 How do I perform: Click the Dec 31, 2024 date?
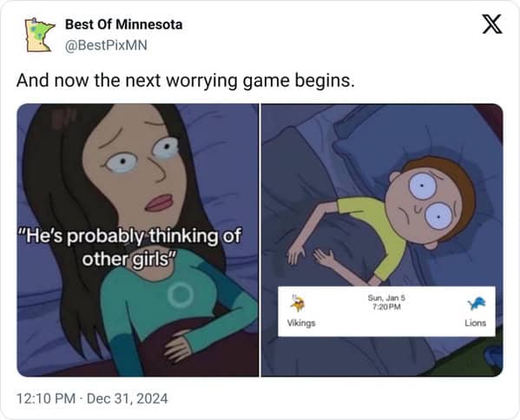pyautogui.click(x=128, y=398)
